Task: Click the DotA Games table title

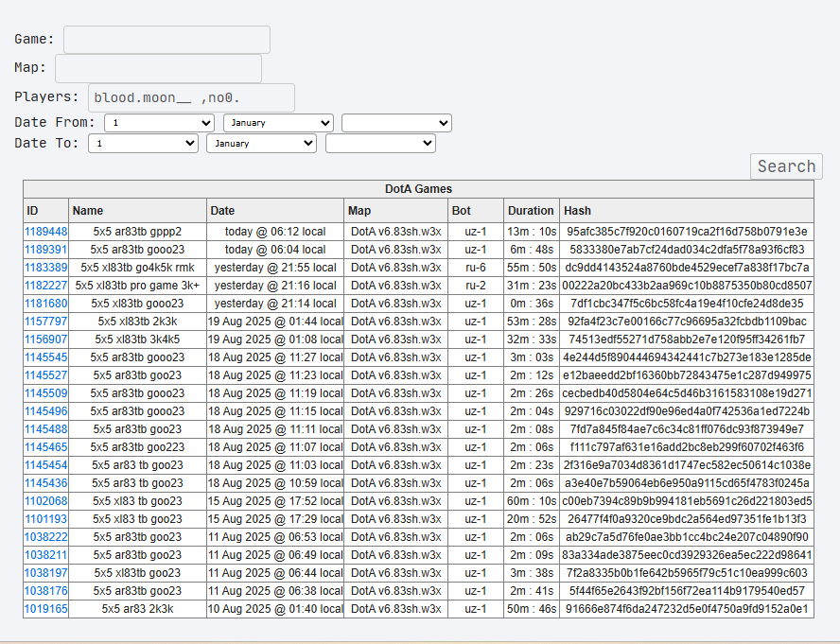Action: (418, 189)
